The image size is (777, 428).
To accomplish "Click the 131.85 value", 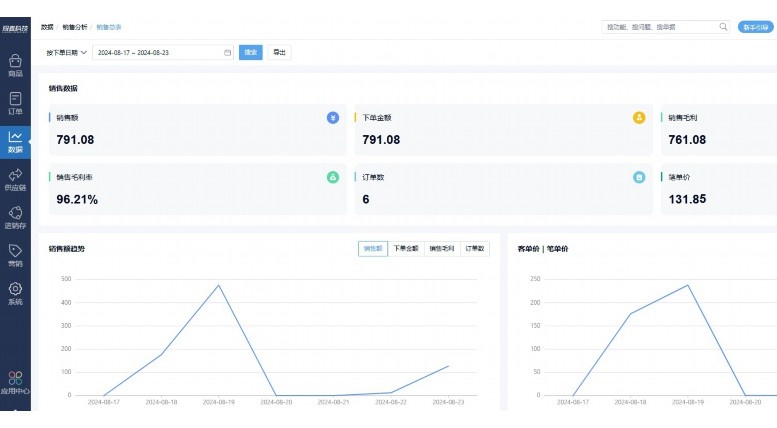I will [687, 199].
